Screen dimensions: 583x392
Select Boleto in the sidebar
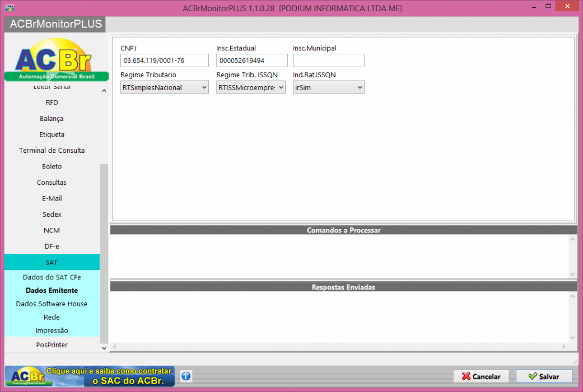[x=52, y=167]
